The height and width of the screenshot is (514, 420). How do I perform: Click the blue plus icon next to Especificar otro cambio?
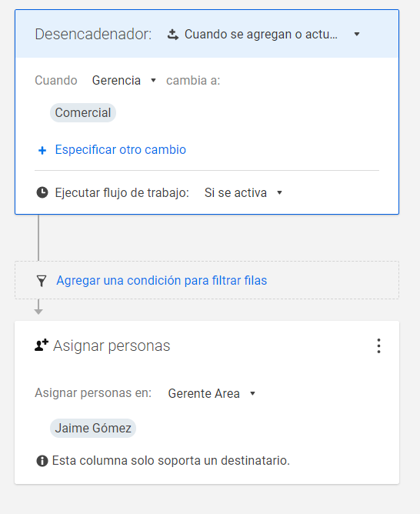pyautogui.click(x=42, y=151)
